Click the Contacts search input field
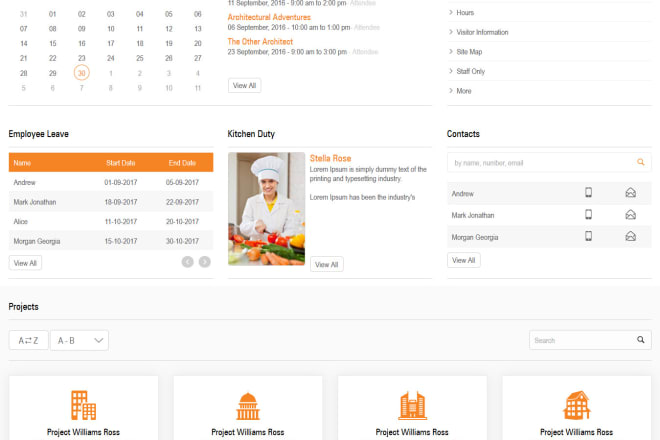The height and width of the screenshot is (440, 660). tap(540, 162)
